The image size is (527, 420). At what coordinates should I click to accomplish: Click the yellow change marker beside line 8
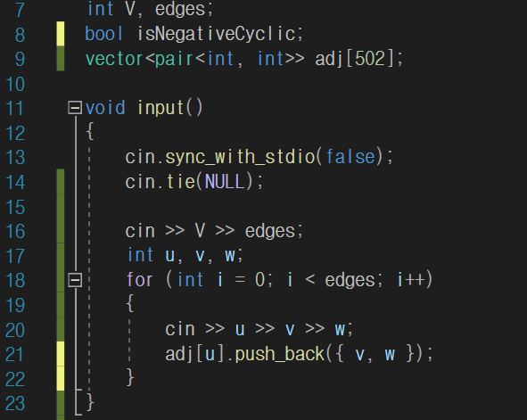[61, 34]
